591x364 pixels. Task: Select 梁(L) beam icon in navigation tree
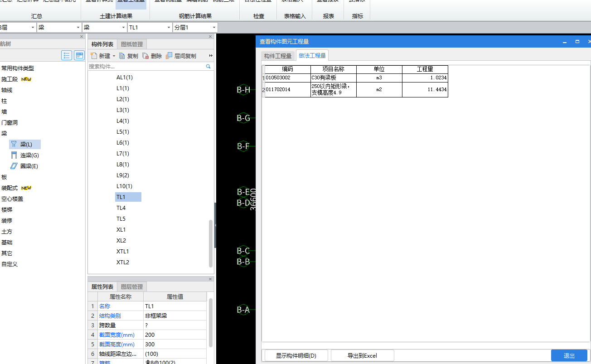click(14, 144)
